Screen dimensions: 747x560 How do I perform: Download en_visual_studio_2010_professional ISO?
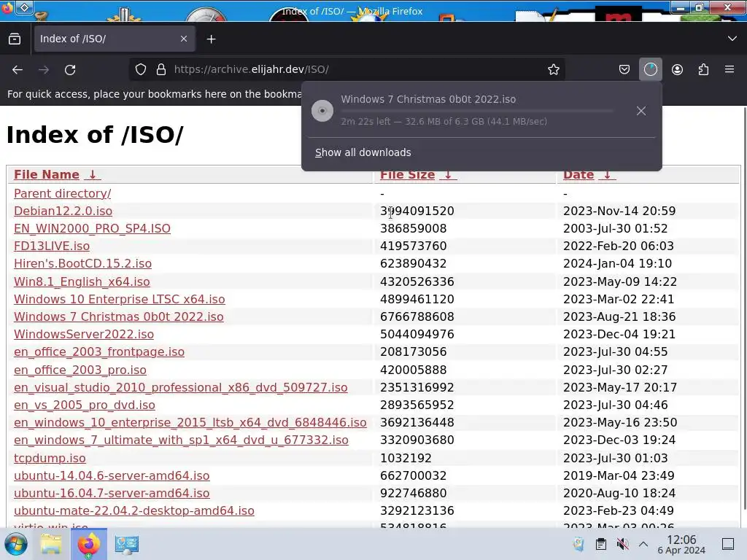pyautogui.click(x=181, y=388)
